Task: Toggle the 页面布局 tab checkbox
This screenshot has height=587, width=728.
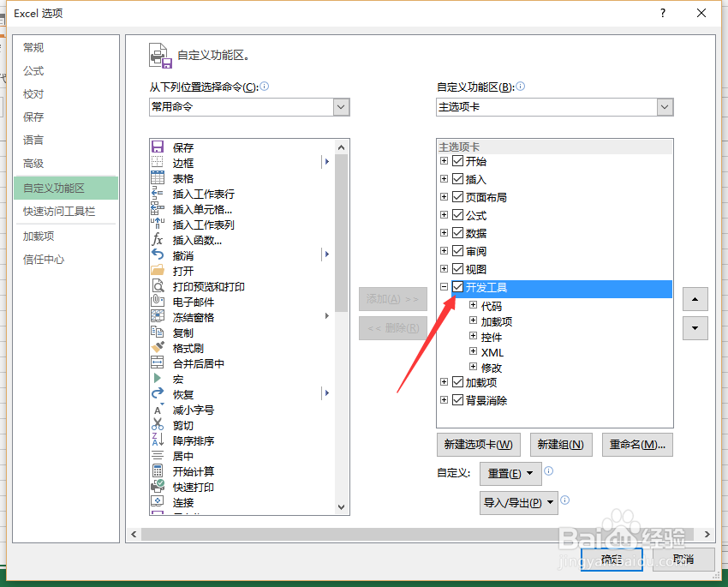Action: [458, 197]
